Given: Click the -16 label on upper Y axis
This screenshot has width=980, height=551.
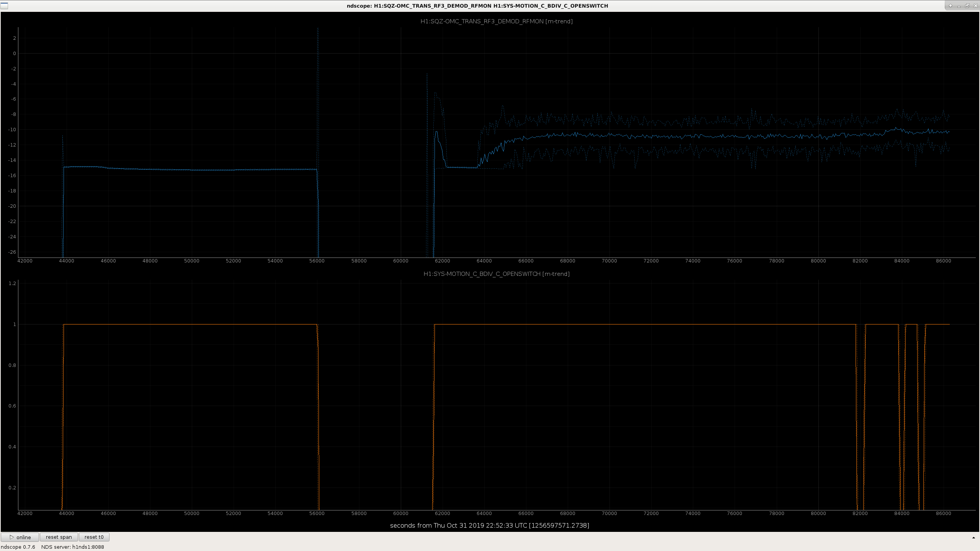Looking at the screenshot, I should (12, 176).
